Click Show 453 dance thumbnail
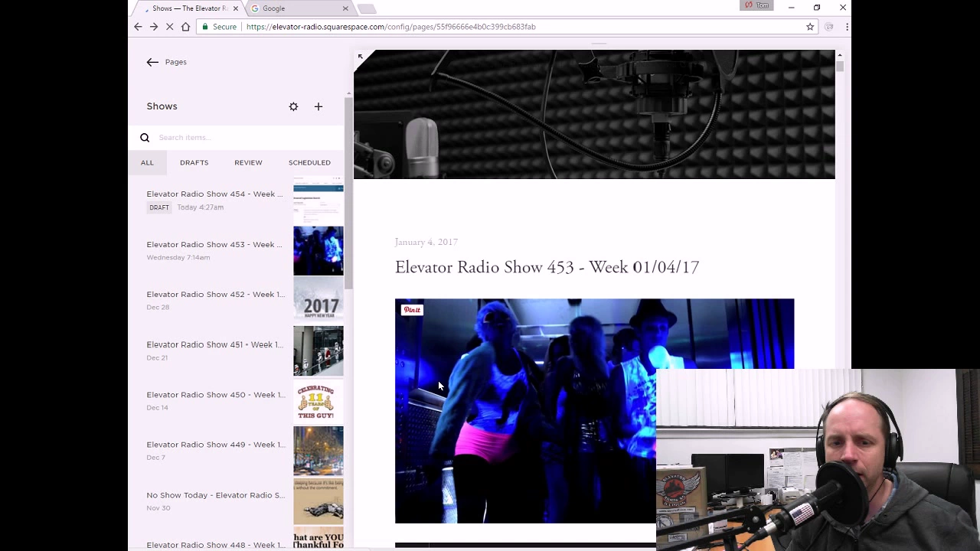 318,250
